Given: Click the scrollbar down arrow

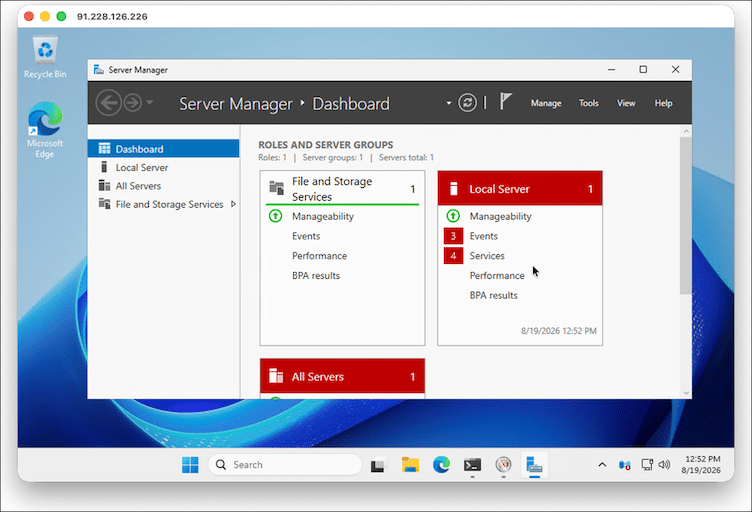Looking at the screenshot, I should coord(686,393).
